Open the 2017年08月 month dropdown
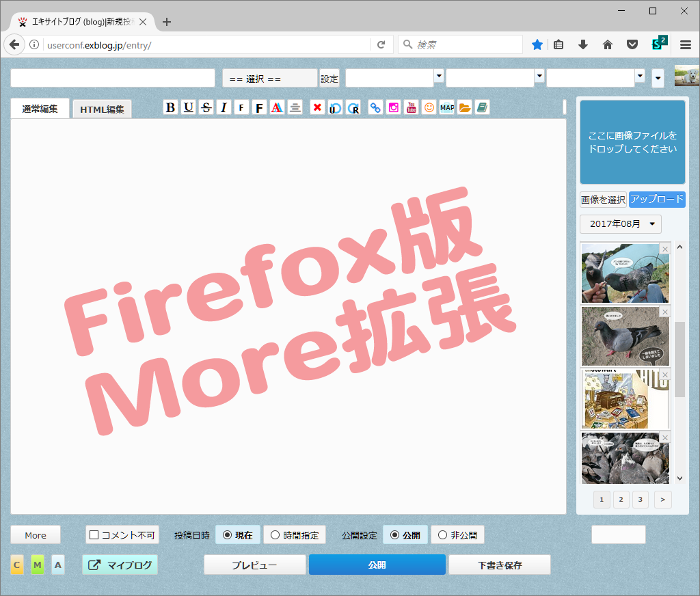Viewport: 700px width, 596px height. click(621, 224)
